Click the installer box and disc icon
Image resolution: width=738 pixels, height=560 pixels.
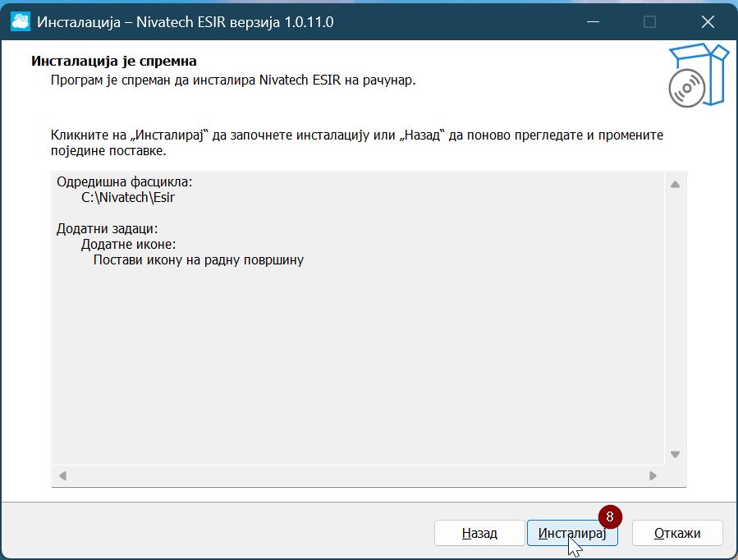click(699, 76)
